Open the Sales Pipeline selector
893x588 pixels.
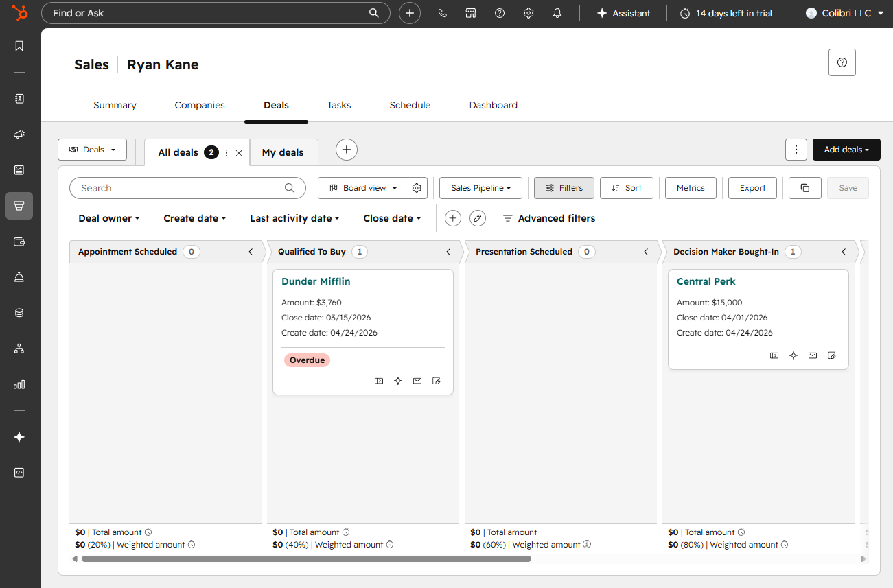[x=480, y=187]
